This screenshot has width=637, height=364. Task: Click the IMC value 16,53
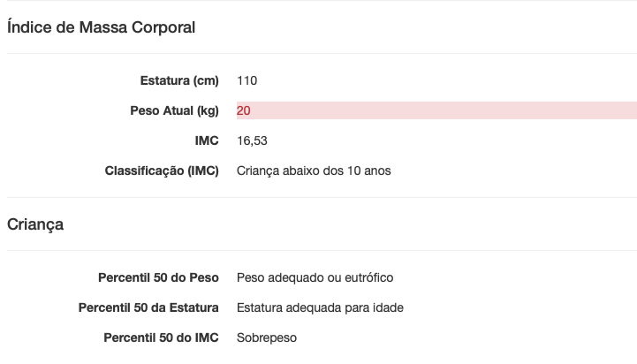(252, 140)
